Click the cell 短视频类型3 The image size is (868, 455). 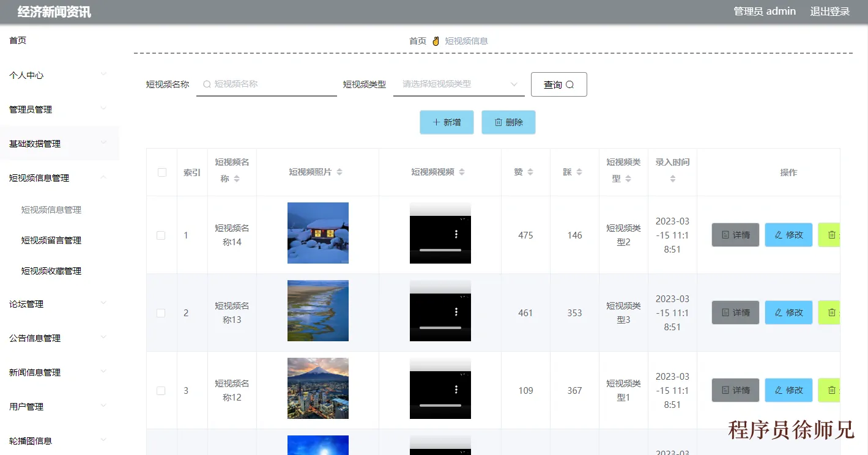coord(623,313)
